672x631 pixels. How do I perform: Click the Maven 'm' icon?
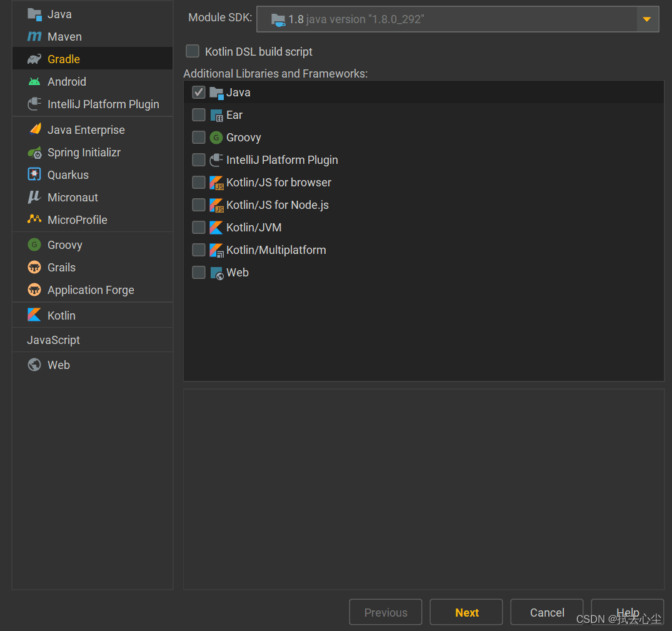point(34,37)
